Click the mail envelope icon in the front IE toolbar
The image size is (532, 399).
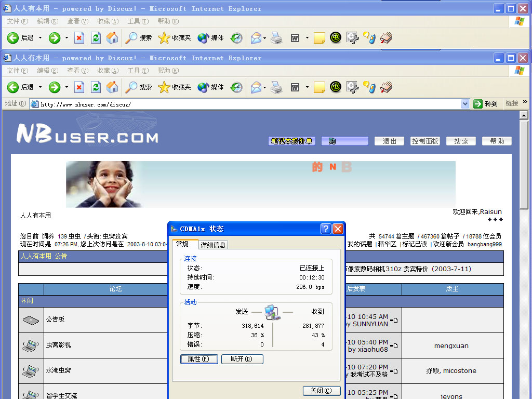(256, 87)
